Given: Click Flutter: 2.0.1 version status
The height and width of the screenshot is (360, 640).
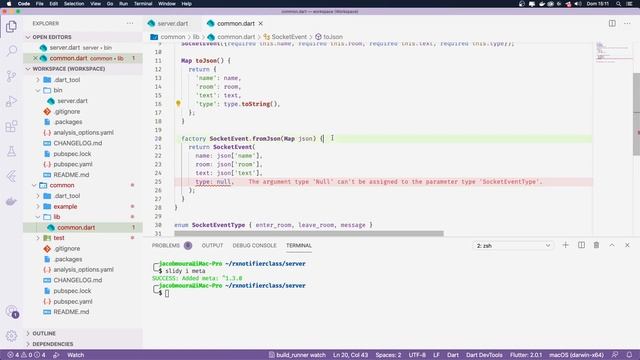Looking at the screenshot, I should click(x=526, y=355).
